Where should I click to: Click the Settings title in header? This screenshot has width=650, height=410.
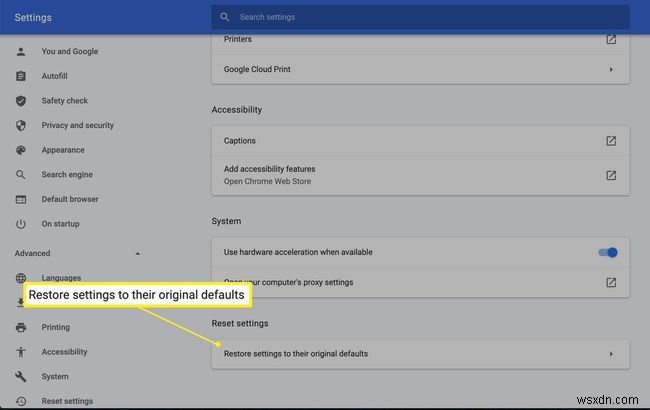click(x=33, y=17)
